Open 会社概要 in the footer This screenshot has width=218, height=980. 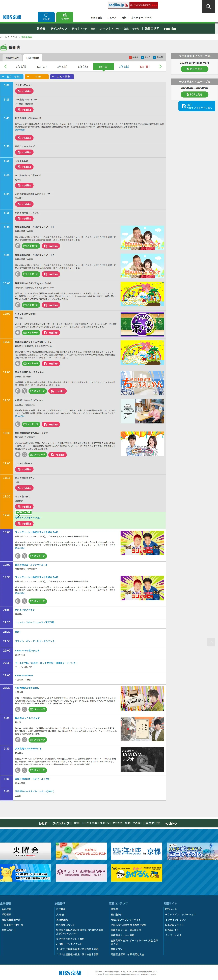click(x=7, y=909)
